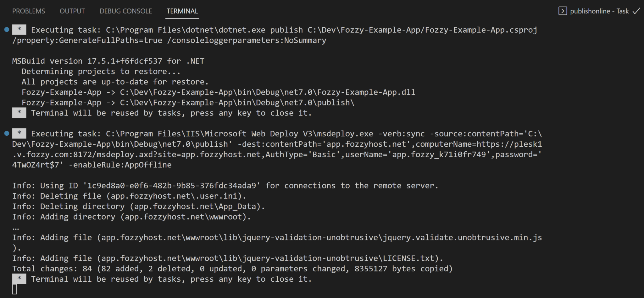Open the DEBUG CONSOLE tab
The width and height of the screenshot is (644, 298).
[x=125, y=11]
